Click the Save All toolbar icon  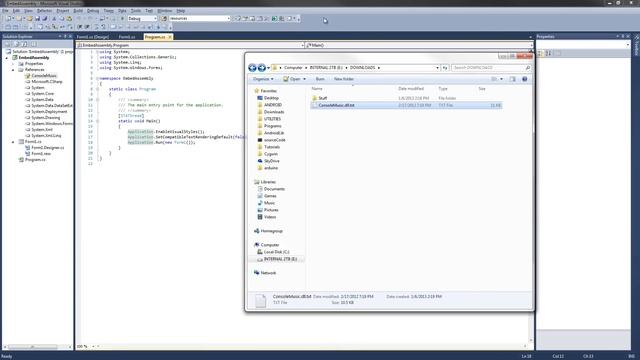tap(44, 18)
